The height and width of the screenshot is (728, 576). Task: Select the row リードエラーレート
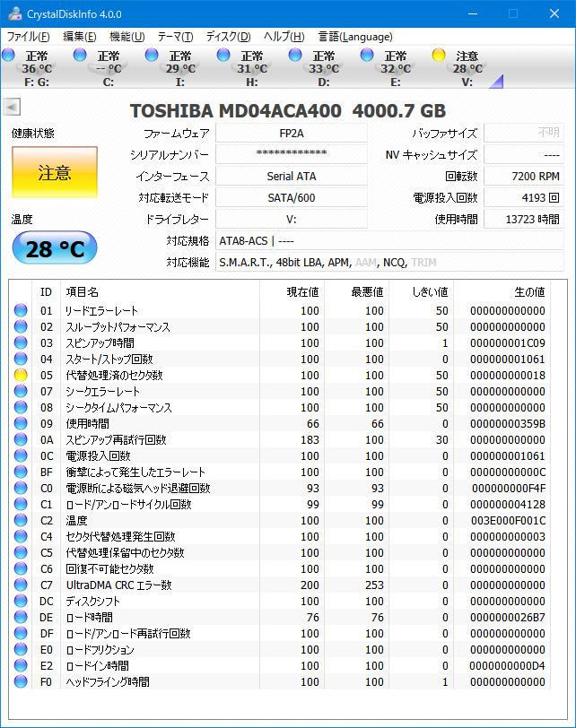(x=280, y=310)
